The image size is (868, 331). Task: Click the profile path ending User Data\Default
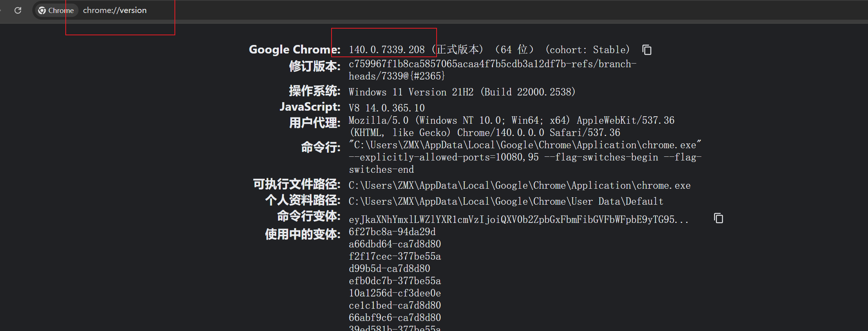[506, 201]
